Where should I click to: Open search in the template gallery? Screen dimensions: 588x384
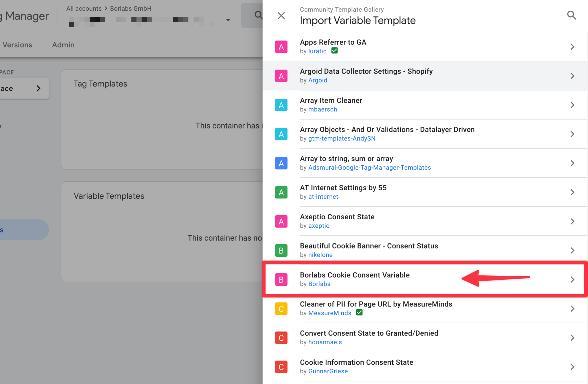click(571, 15)
